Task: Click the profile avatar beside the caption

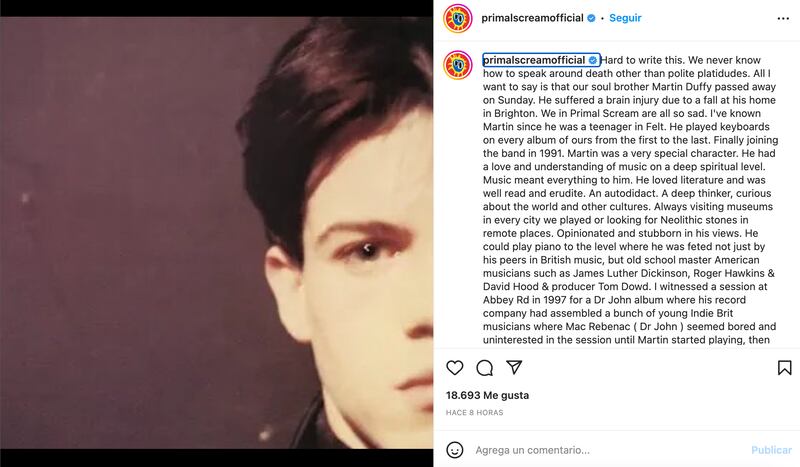Action: (458, 64)
